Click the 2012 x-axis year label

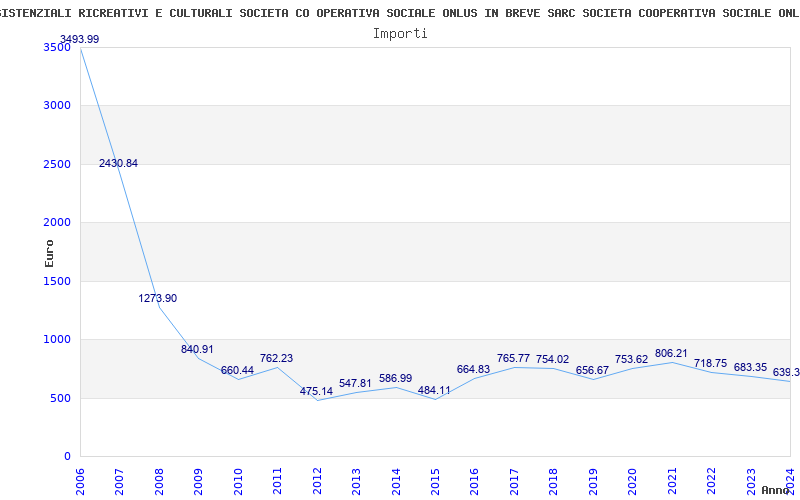pos(317,482)
